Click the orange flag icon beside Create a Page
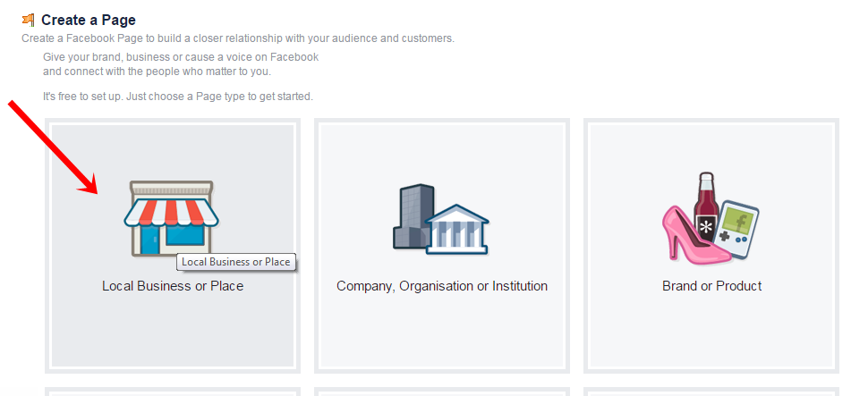The height and width of the screenshot is (396, 868). pos(29,21)
